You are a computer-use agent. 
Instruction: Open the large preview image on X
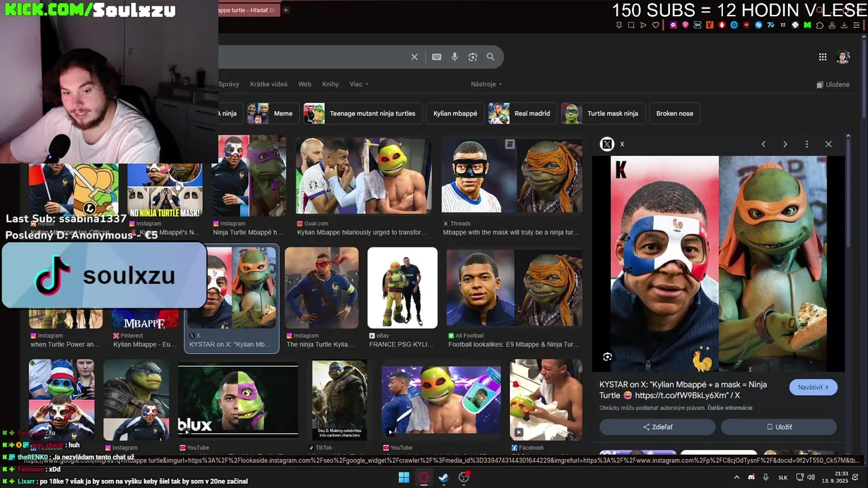719,264
